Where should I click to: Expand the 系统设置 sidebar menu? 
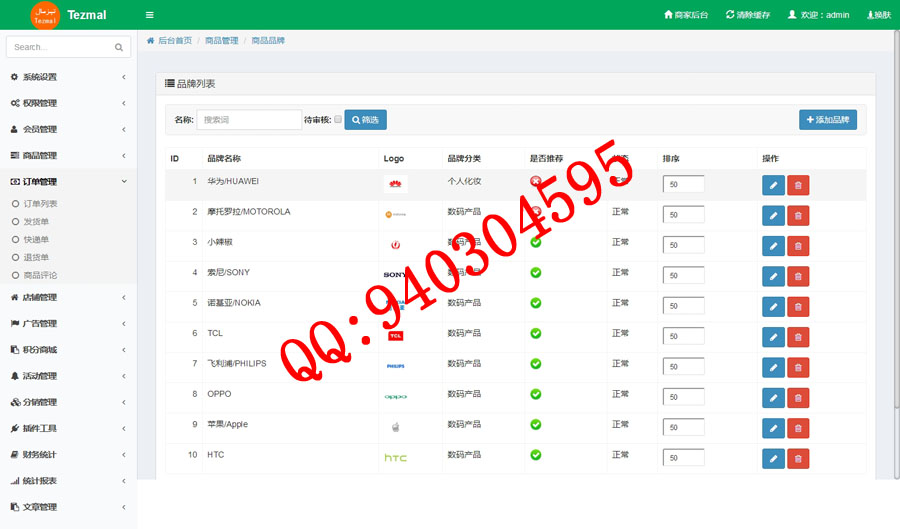point(67,77)
